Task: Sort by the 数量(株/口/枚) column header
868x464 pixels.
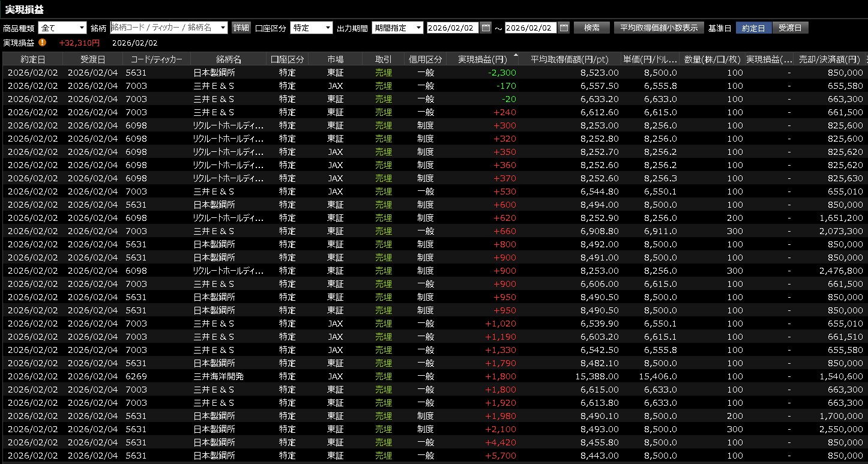Action: pos(713,59)
